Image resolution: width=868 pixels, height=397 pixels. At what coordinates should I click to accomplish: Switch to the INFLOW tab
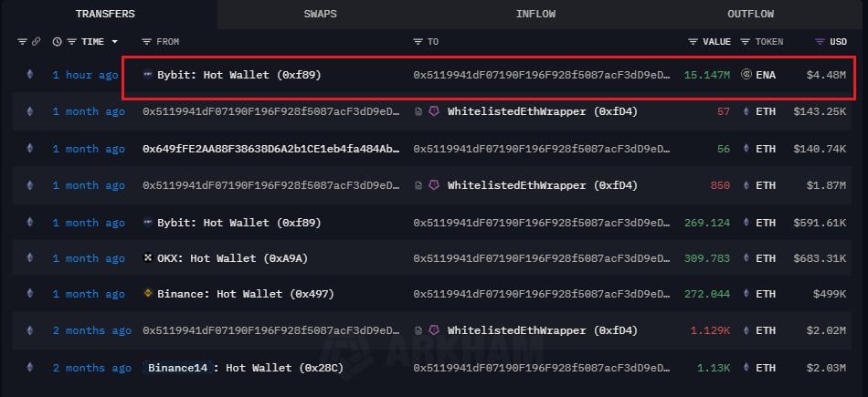[535, 14]
